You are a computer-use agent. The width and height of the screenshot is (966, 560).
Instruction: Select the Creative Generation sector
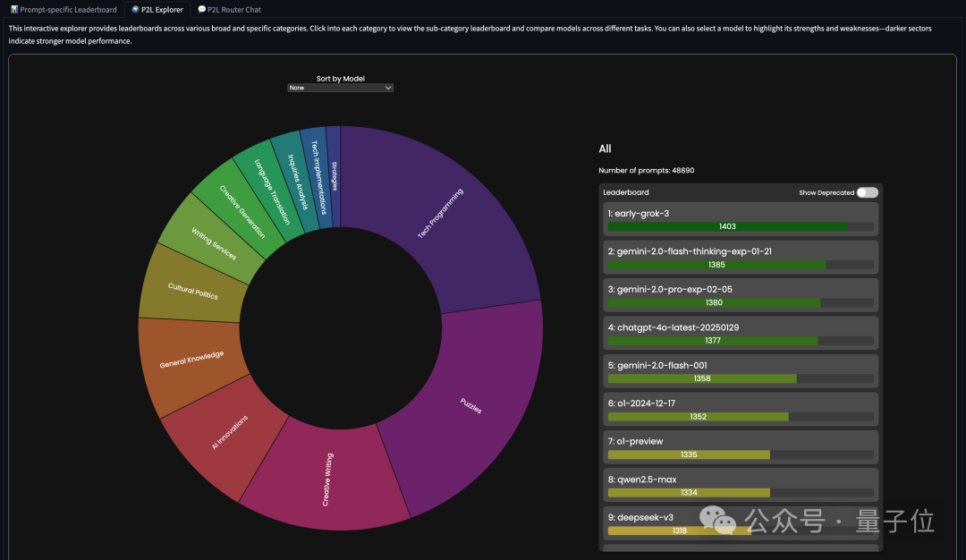tap(242, 211)
